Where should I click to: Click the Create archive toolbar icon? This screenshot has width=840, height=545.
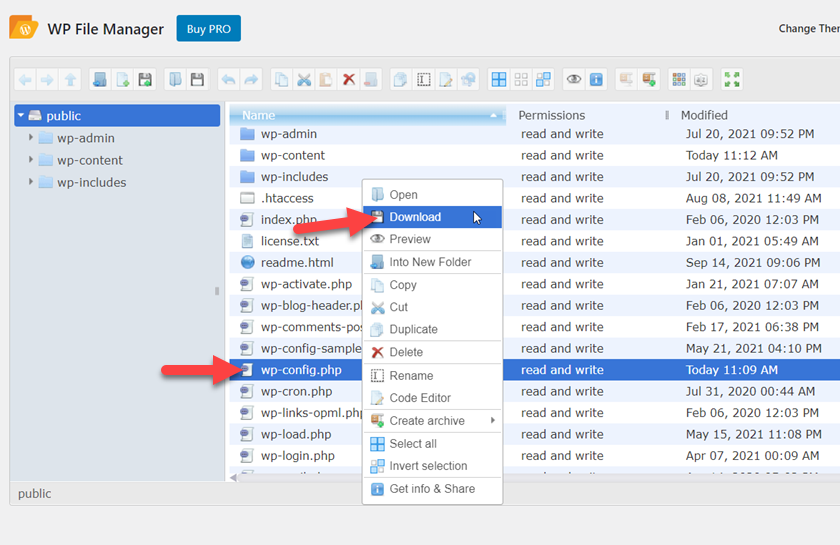[649, 80]
